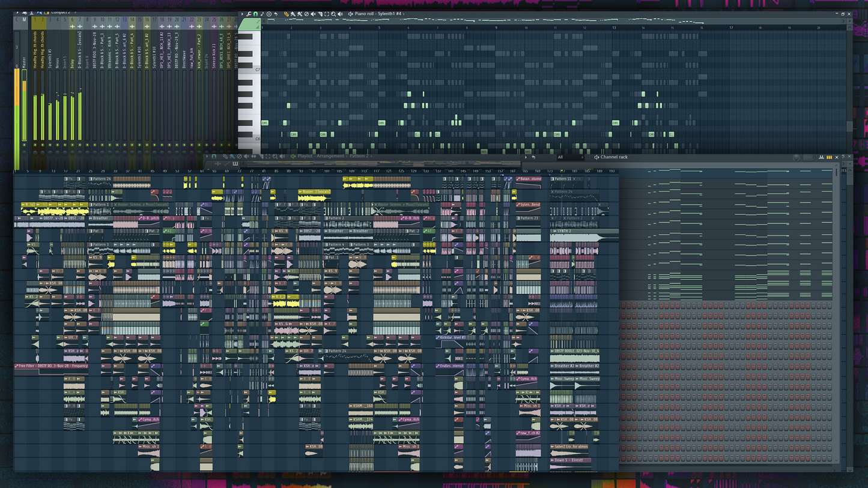Click the mixer M column header
The image size is (868, 488).
24,19
